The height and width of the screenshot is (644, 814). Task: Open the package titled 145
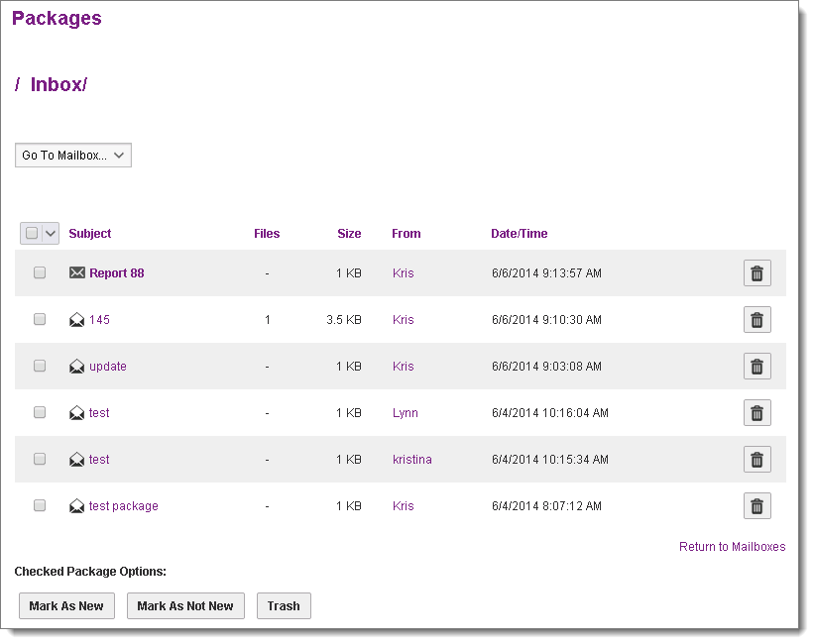click(x=99, y=320)
